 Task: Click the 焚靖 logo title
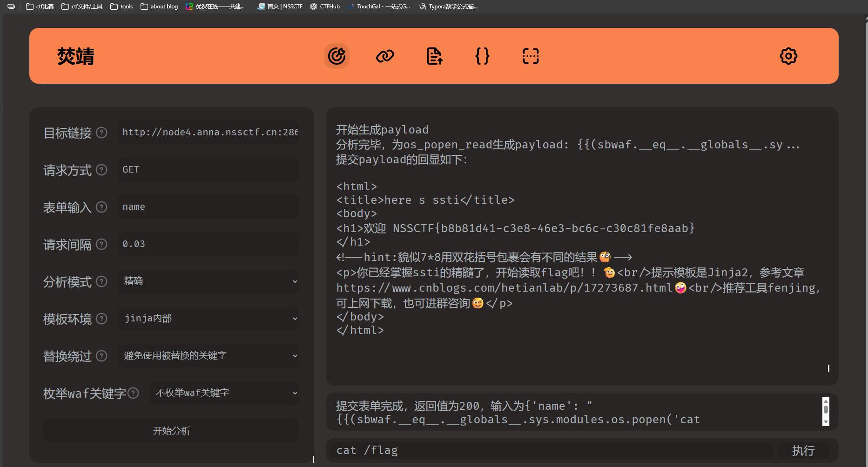(76, 56)
